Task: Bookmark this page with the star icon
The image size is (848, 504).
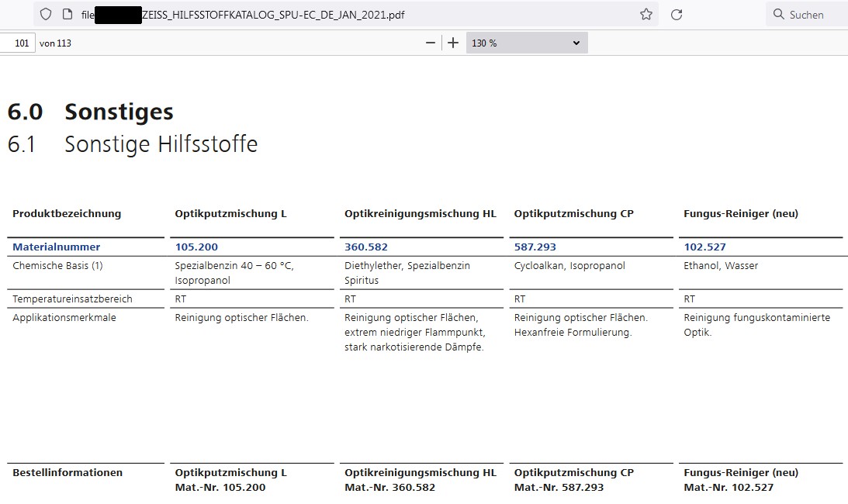Action: (646, 14)
